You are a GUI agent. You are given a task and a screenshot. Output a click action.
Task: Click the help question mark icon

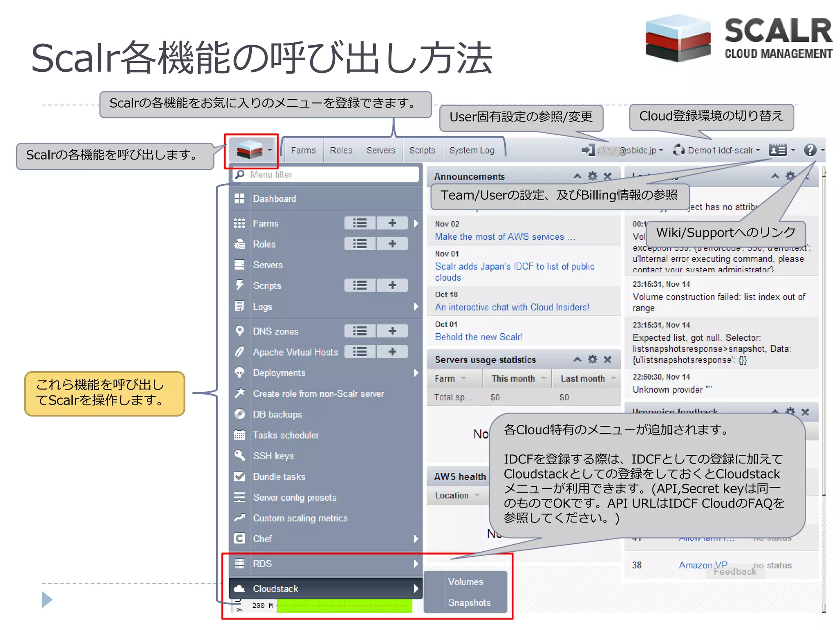810,150
